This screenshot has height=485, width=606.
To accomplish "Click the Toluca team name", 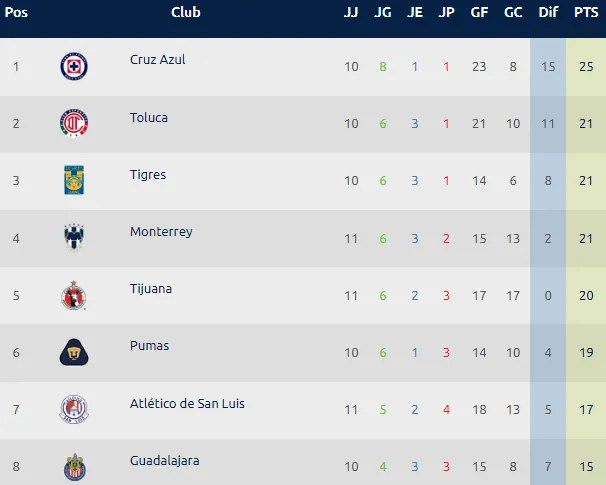I will pyautogui.click(x=149, y=117).
